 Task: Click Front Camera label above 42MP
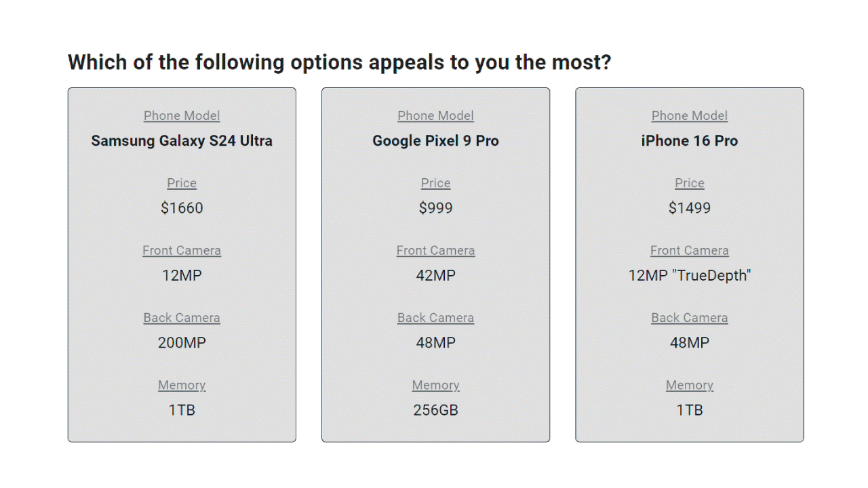coord(435,250)
